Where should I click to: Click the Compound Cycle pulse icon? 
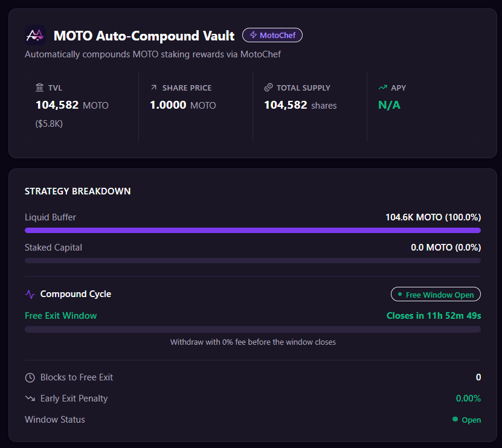30,294
